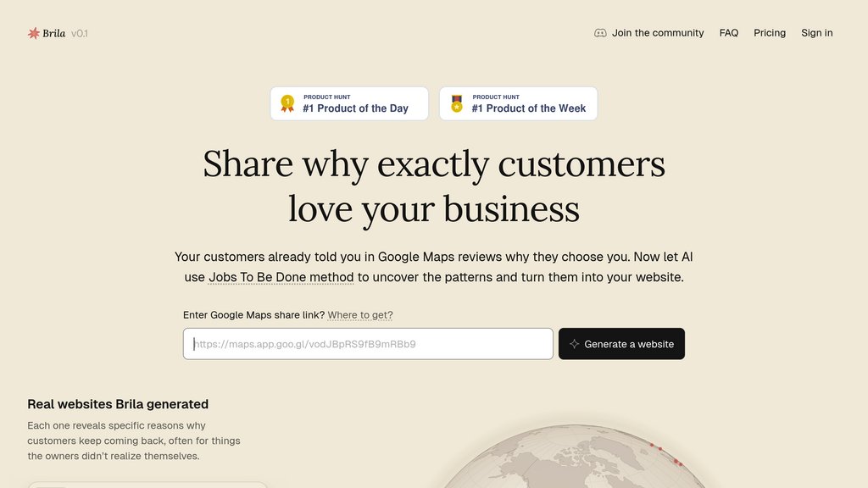Open the FAQ page

pos(729,33)
